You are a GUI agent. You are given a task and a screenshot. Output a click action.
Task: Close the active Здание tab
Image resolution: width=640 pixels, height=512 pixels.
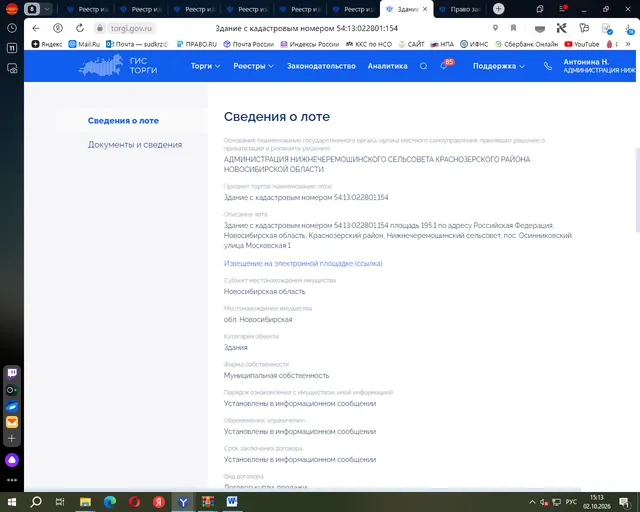[425, 9]
